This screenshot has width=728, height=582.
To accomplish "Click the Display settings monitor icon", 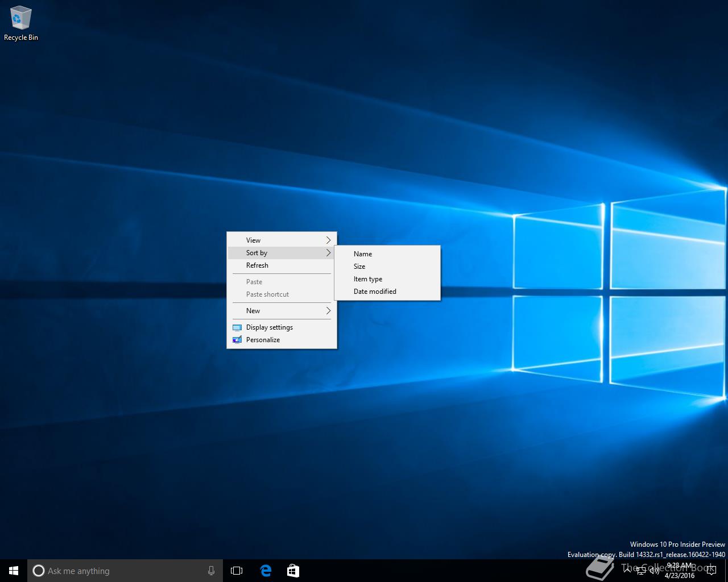I will click(x=237, y=327).
